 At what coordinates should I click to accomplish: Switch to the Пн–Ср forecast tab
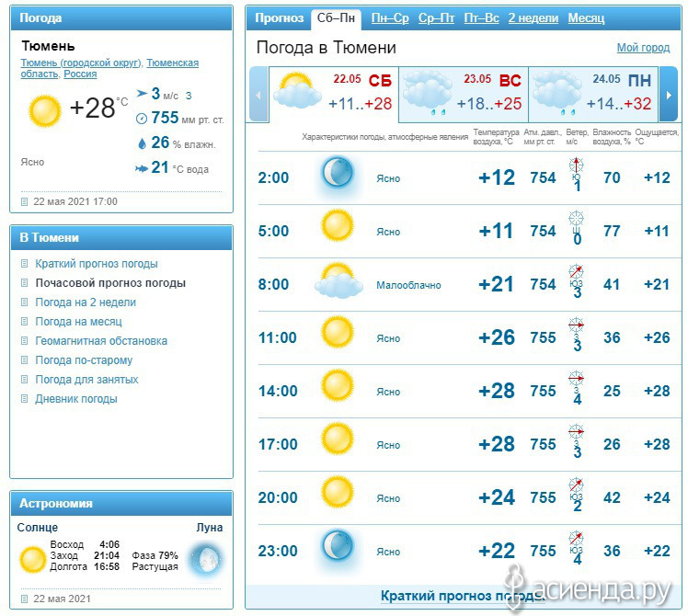pyautogui.click(x=390, y=18)
